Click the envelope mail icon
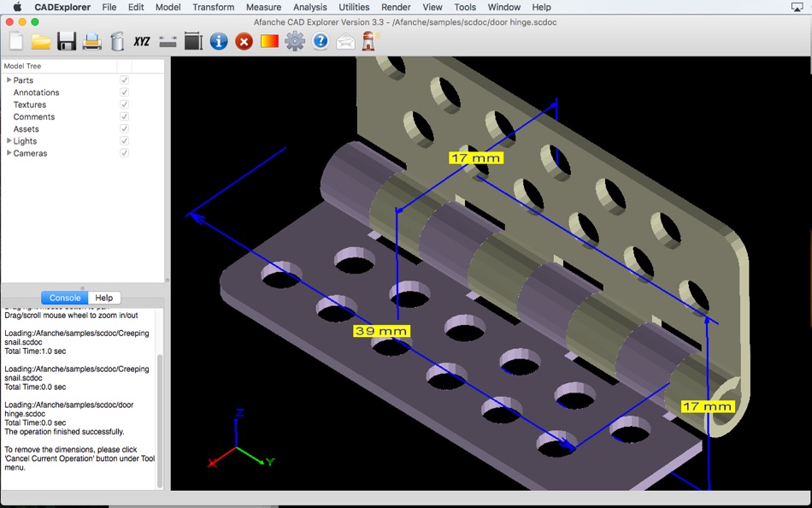The width and height of the screenshot is (812, 508). 345,41
